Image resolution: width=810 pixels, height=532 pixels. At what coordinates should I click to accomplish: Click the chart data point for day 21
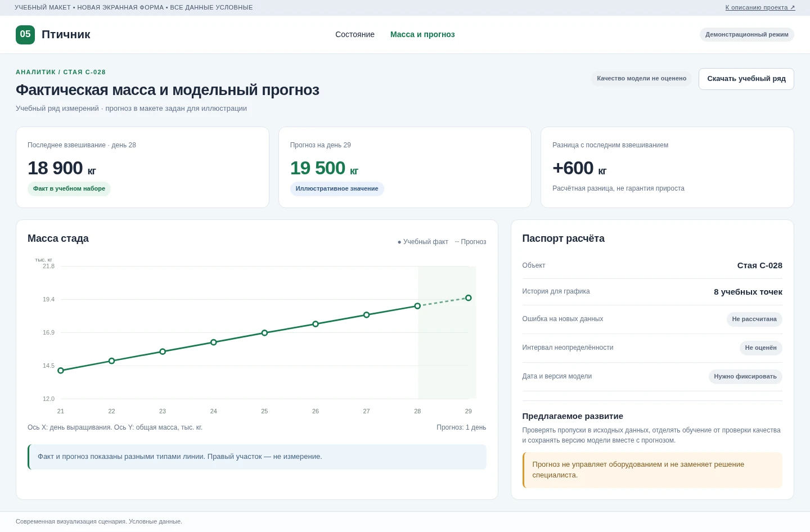(x=61, y=371)
